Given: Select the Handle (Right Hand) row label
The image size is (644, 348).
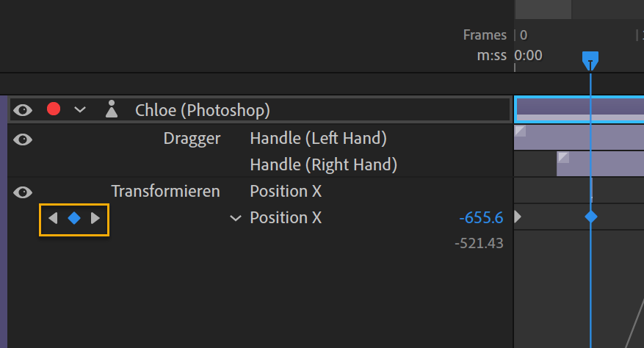Looking at the screenshot, I should (x=323, y=164).
